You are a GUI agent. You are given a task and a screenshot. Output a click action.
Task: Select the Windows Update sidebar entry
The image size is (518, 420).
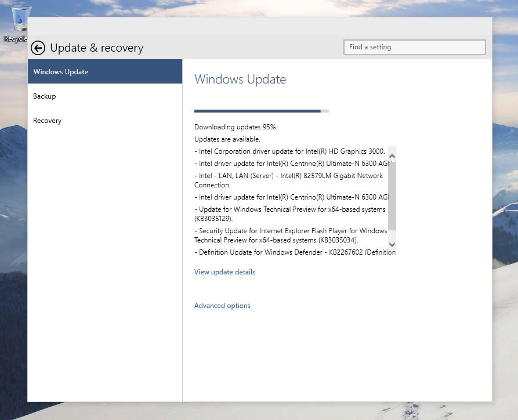coord(60,71)
